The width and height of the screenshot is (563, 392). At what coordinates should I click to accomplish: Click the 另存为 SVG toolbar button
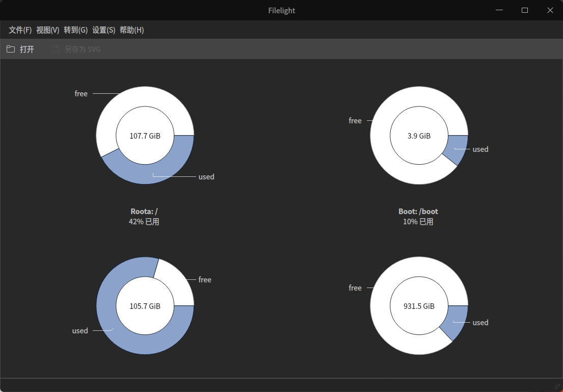(x=76, y=49)
